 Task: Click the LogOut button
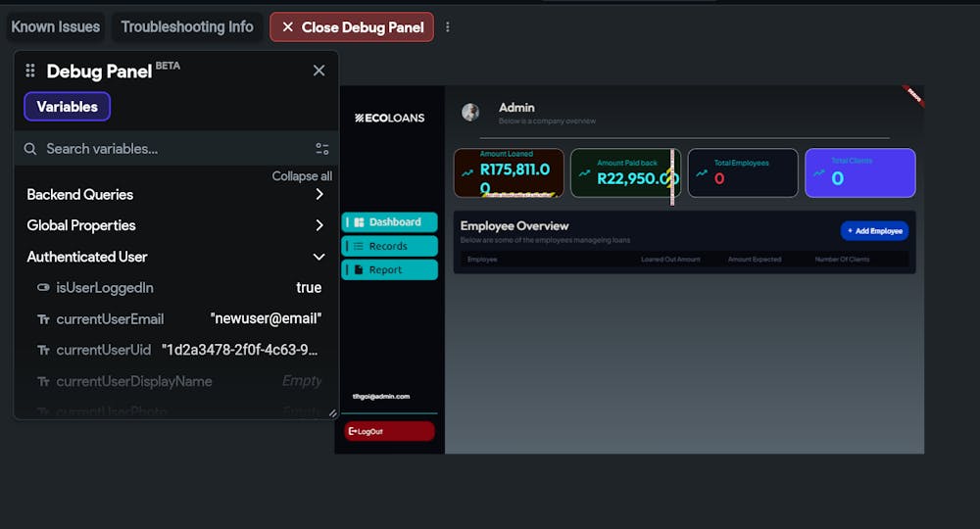[389, 431]
